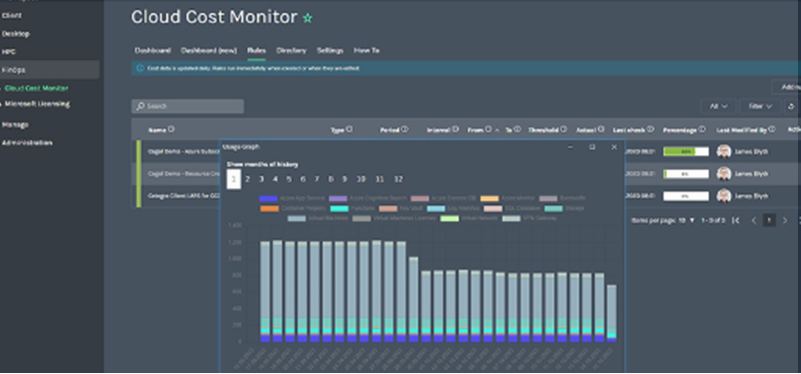
Task: Expand Desktop in the sidebar
Action: coord(15,34)
